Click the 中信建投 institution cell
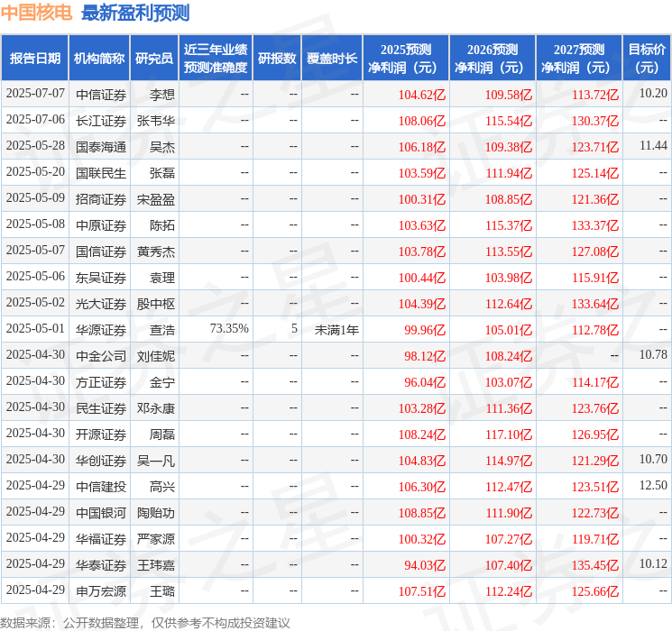Image resolution: width=672 pixels, height=631 pixels. [x=101, y=487]
